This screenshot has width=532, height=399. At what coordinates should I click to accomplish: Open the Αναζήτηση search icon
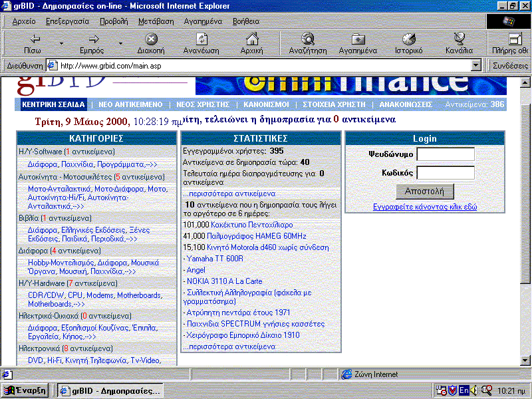coord(308,39)
